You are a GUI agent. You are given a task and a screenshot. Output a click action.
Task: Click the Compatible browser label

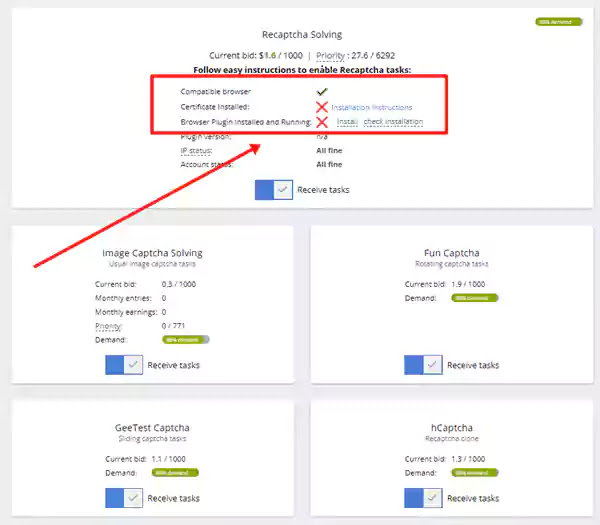click(215, 91)
